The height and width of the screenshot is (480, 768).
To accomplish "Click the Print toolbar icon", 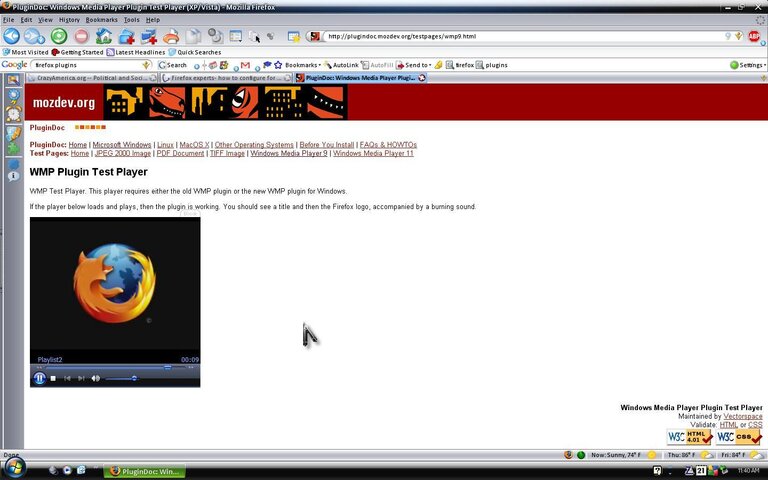I will pyautogui.click(x=171, y=36).
